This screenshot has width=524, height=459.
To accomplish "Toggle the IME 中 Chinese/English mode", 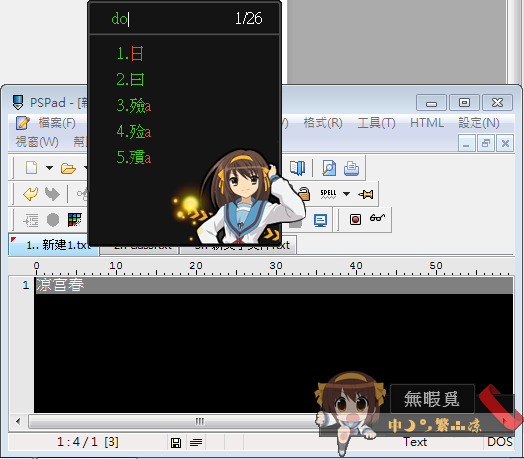I will click(395, 426).
